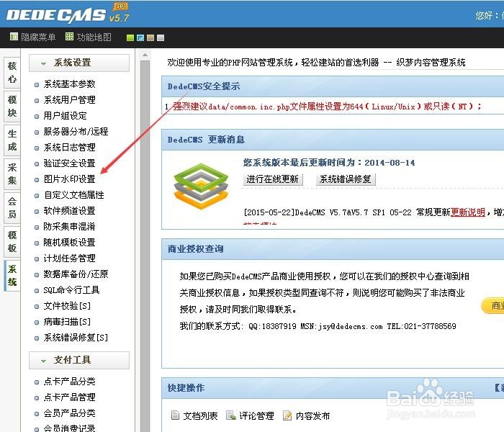Open 系统日志管理
Viewport: 504px width, 432px height.
[69, 148]
